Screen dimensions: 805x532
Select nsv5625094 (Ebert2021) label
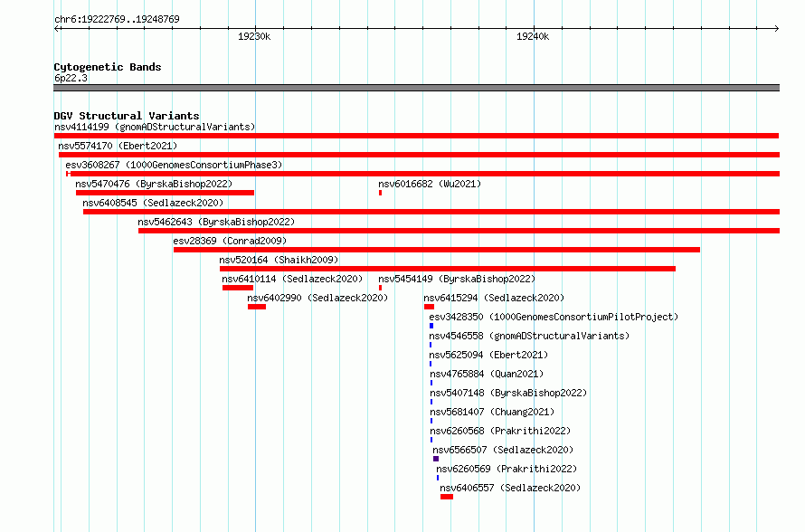[488, 355]
